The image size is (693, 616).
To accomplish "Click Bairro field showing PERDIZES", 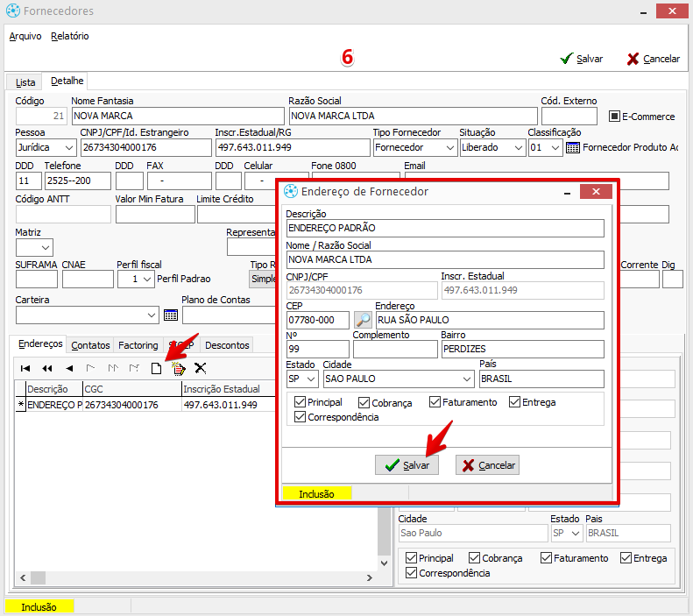I will 522,349.
